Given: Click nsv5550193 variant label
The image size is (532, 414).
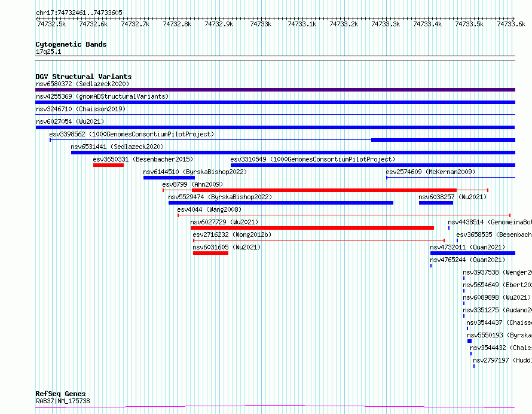Looking at the screenshot, I should pyautogui.click(x=499, y=335).
